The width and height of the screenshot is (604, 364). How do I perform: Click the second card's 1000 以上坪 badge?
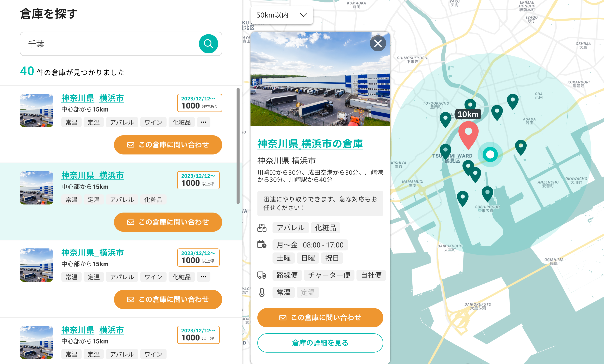[198, 180]
